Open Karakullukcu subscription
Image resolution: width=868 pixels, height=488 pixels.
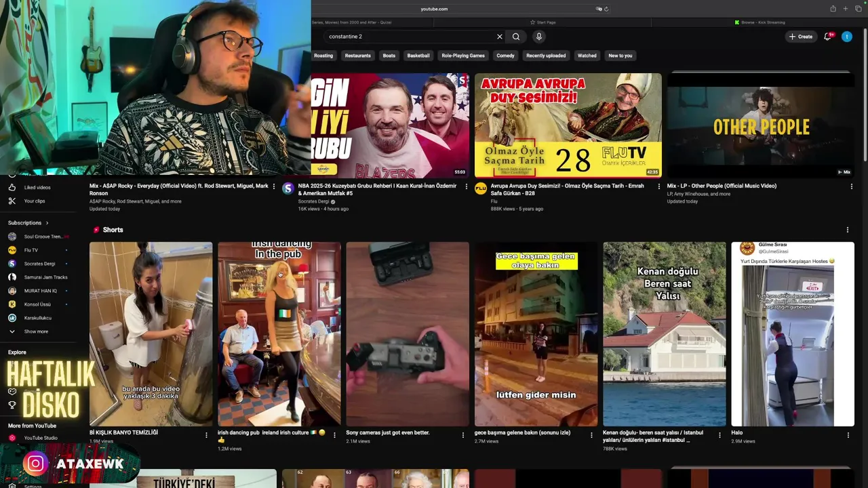point(38,318)
